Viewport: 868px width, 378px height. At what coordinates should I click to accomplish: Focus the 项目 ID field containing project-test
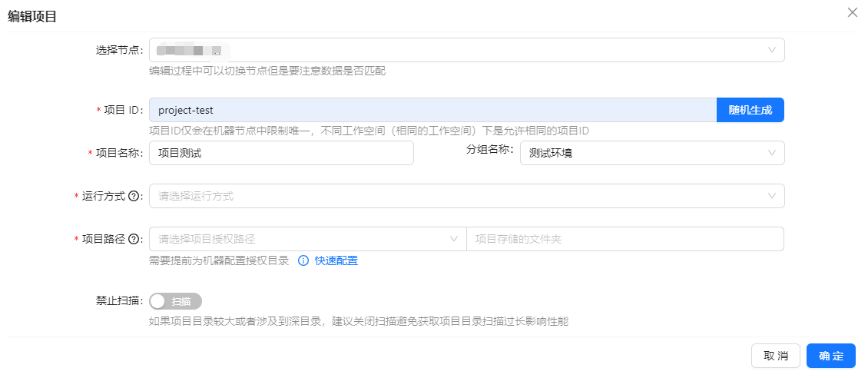pyautogui.click(x=430, y=110)
